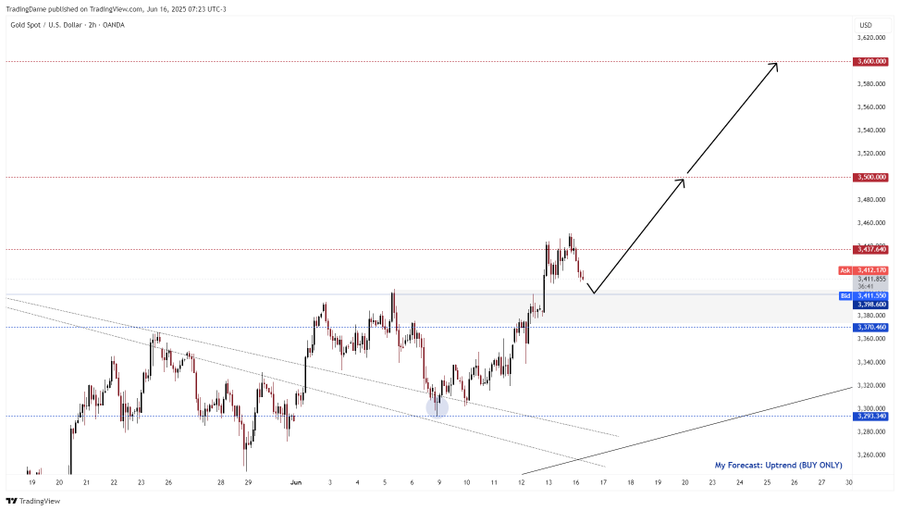Click date label 25 on the time axis
Viewport: 900px width, 511px height.
767,483
